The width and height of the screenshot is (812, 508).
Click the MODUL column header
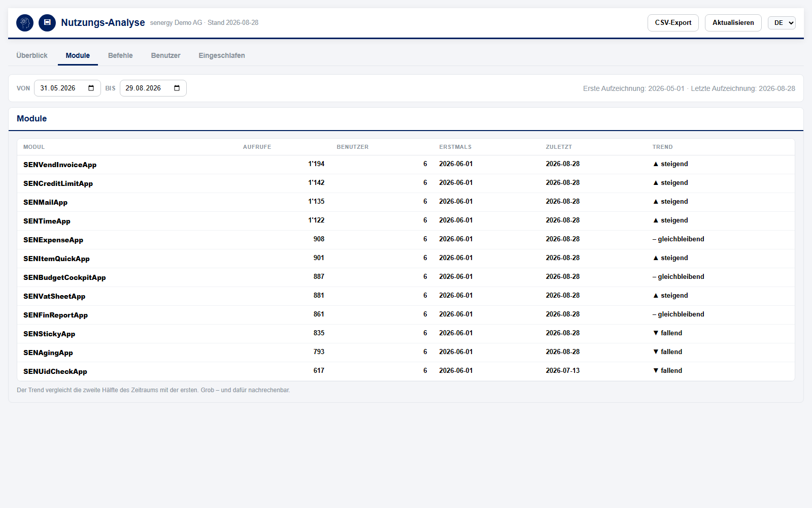(34, 147)
